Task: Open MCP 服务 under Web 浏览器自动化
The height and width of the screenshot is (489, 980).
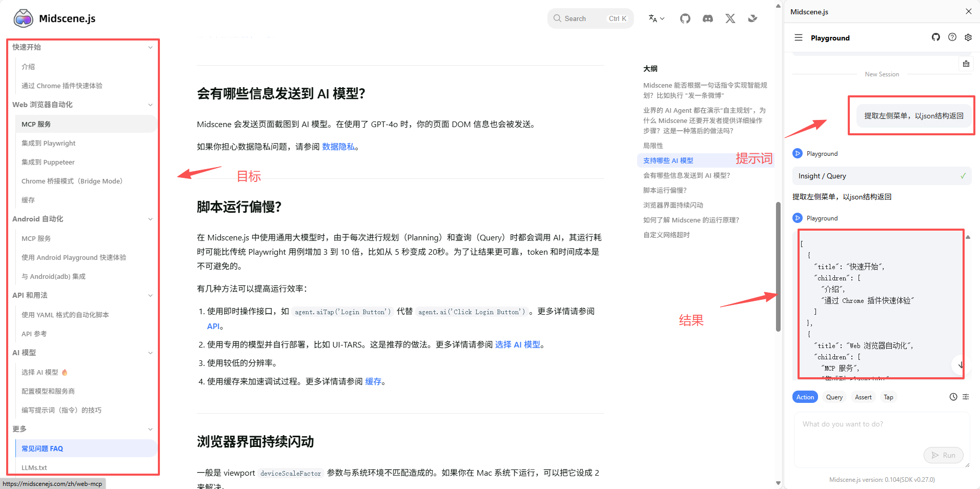Action: [86, 124]
